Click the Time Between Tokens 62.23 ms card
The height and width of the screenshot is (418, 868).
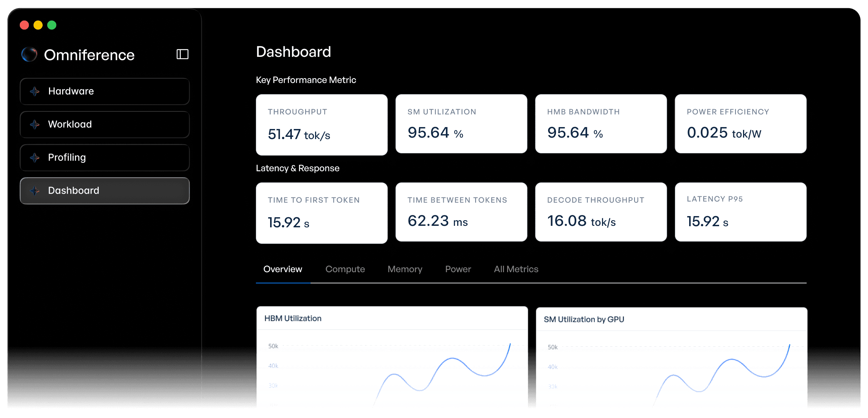[x=461, y=212]
